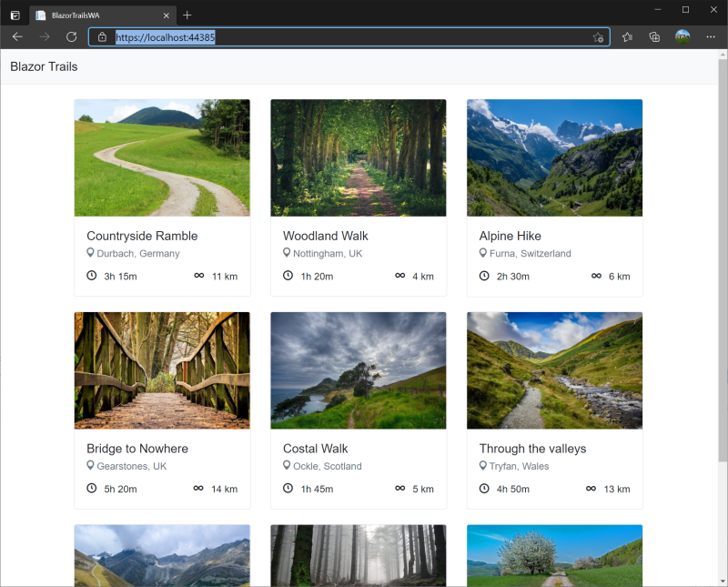Image resolution: width=728 pixels, height=587 pixels.
Task: Click the address bar with localhost URL
Action: (x=349, y=37)
